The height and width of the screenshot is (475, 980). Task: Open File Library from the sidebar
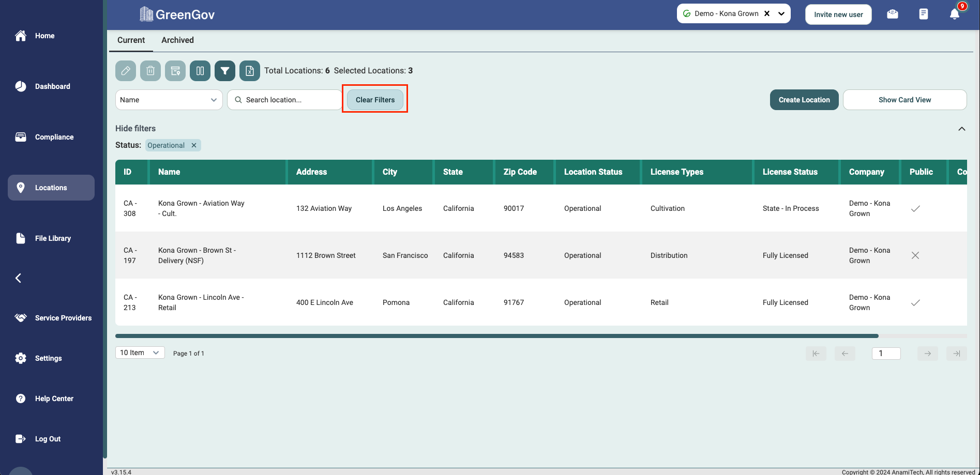[51, 238]
